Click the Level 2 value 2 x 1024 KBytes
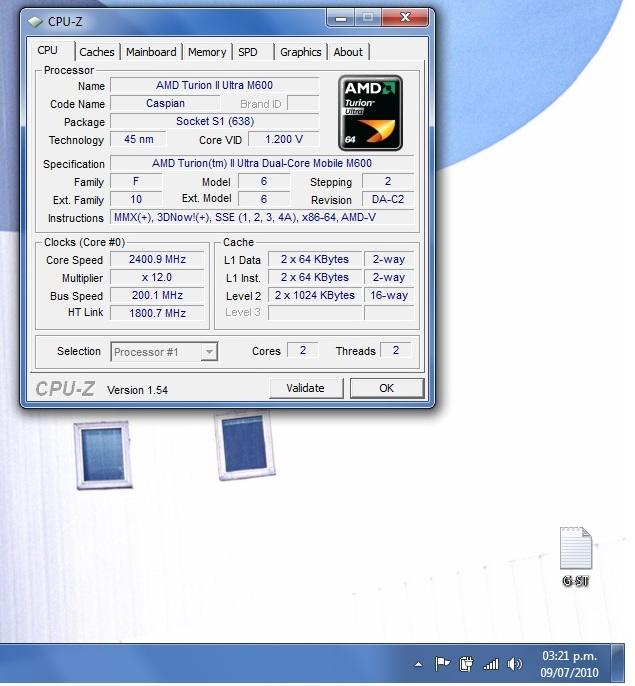 point(315,295)
